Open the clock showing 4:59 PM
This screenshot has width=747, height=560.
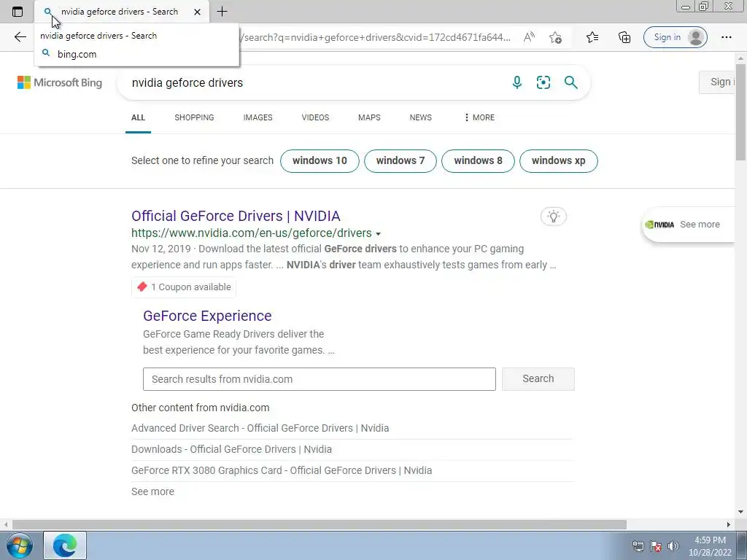click(x=710, y=546)
